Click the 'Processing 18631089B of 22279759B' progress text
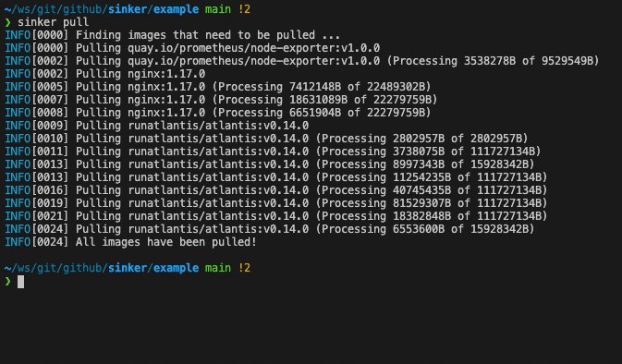The width and height of the screenshot is (622, 364). tap(324, 100)
